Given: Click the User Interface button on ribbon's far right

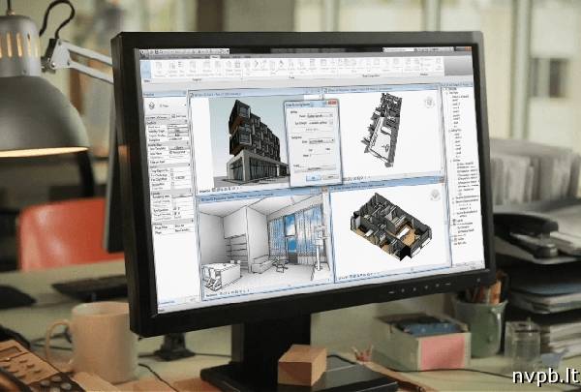Looking at the screenshot, I should coord(438,63).
